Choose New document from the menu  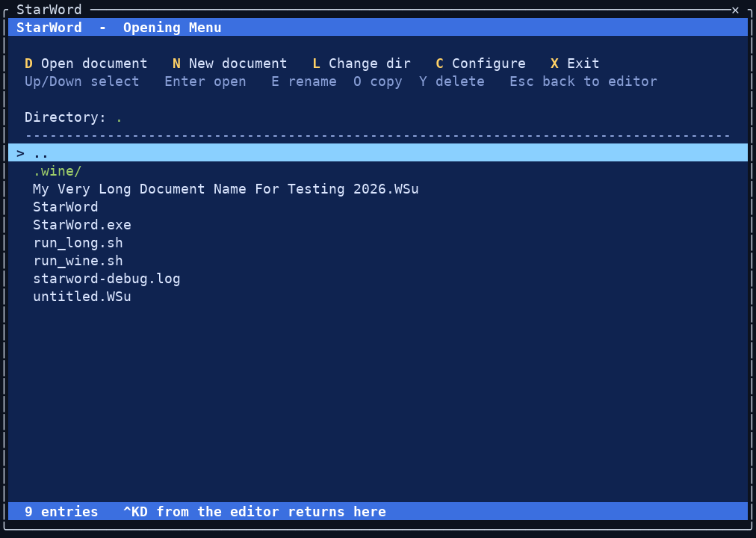pyautogui.click(x=229, y=64)
